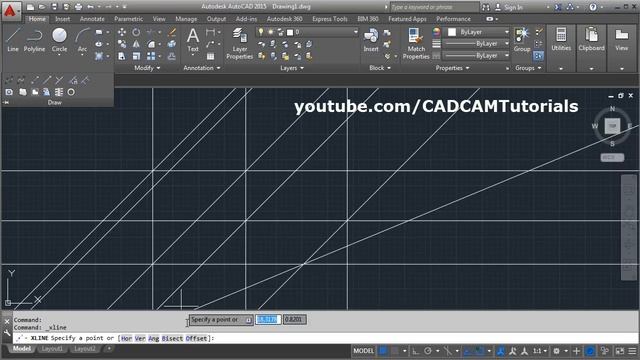Click the Offset tool in Modify
The height and width of the screenshot is (360, 640).
[x=172, y=56]
